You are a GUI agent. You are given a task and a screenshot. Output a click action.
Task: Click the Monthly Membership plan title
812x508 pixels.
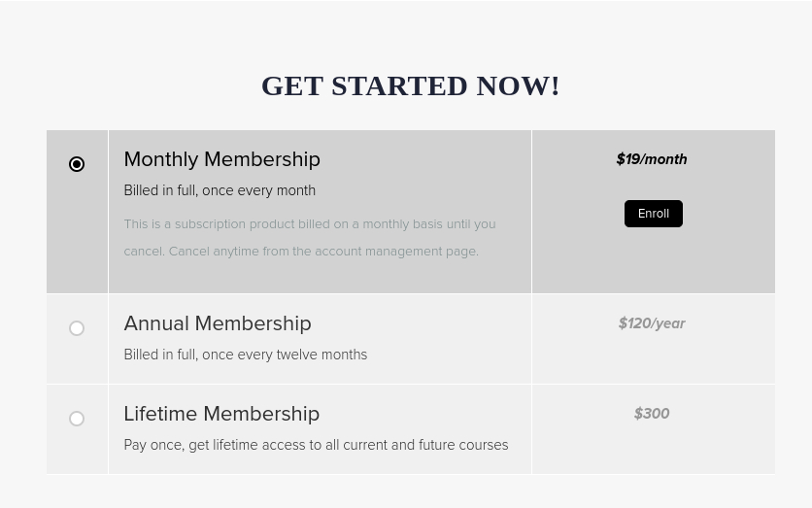pos(221,159)
